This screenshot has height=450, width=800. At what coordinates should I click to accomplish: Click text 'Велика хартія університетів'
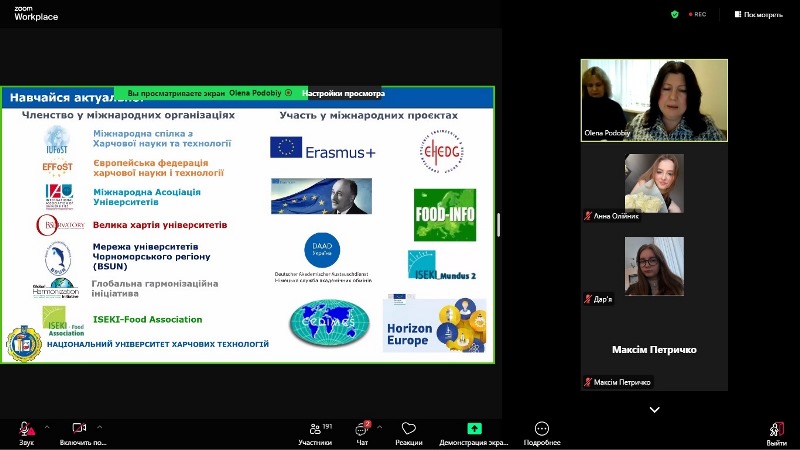click(x=160, y=225)
